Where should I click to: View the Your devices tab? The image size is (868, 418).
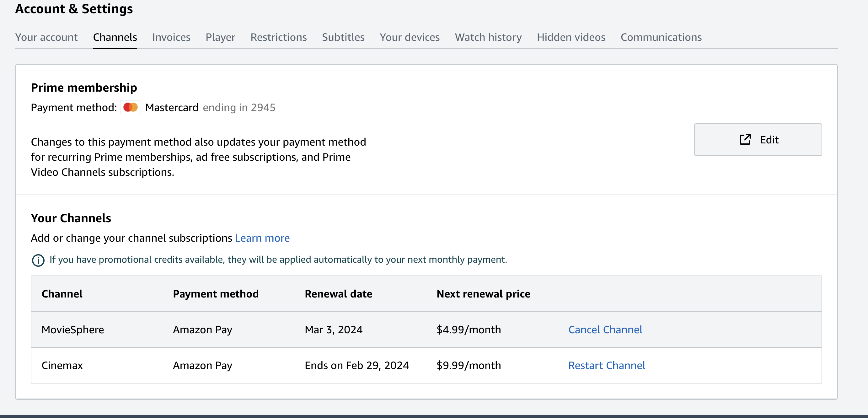(x=410, y=37)
